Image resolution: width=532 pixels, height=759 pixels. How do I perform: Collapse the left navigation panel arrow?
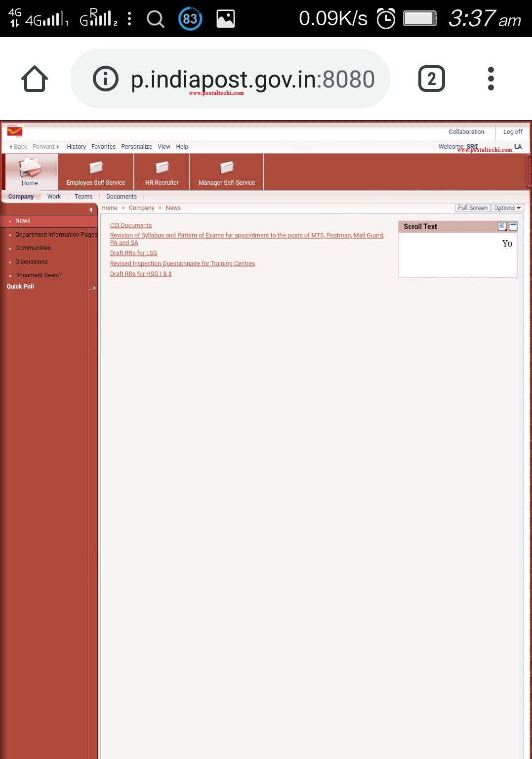(x=91, y=210)
